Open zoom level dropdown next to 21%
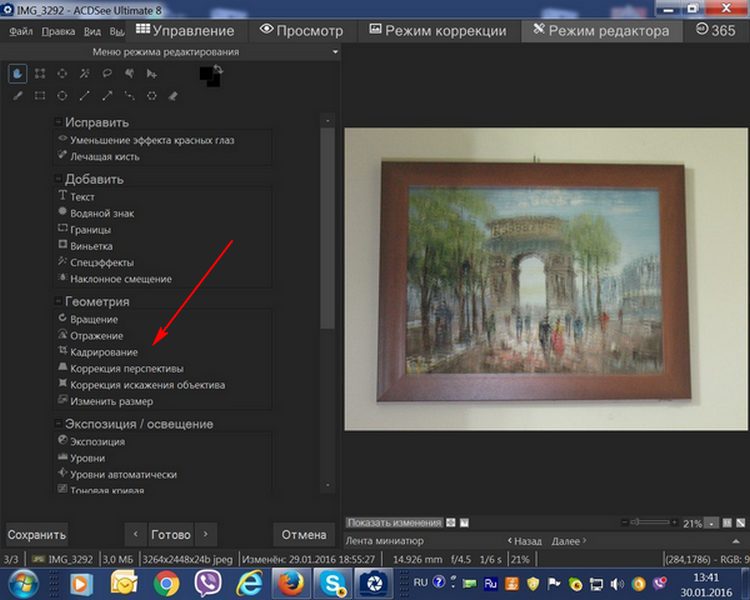This screenshot has width=750, height=600. [x=712, y=523]
